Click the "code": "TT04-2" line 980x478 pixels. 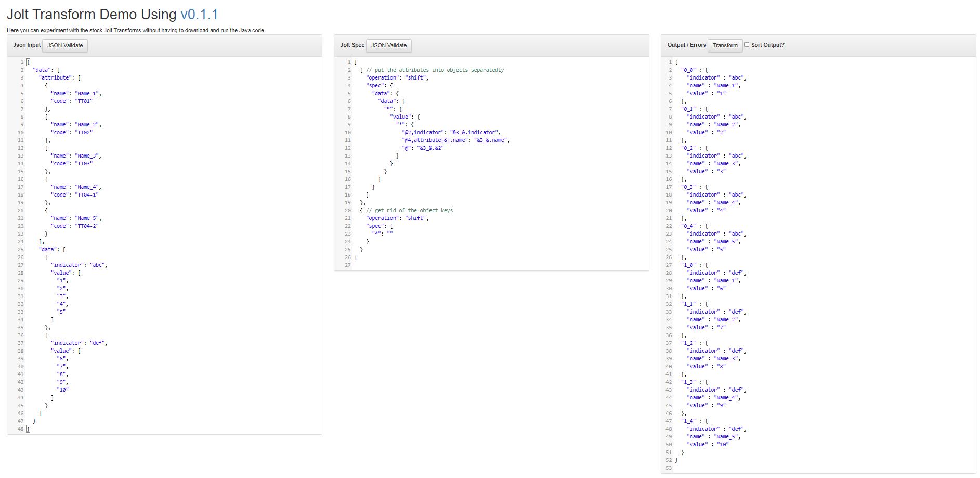(75, 226)
